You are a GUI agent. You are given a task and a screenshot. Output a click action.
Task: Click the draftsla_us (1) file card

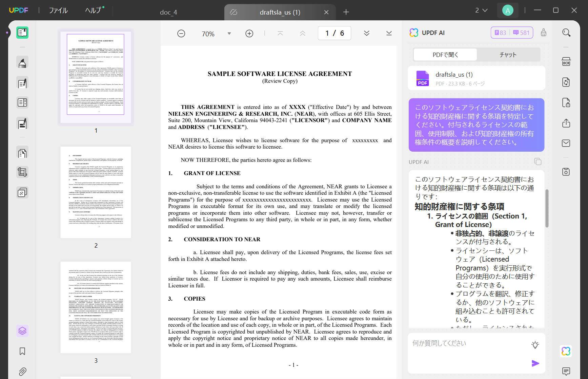477,78
